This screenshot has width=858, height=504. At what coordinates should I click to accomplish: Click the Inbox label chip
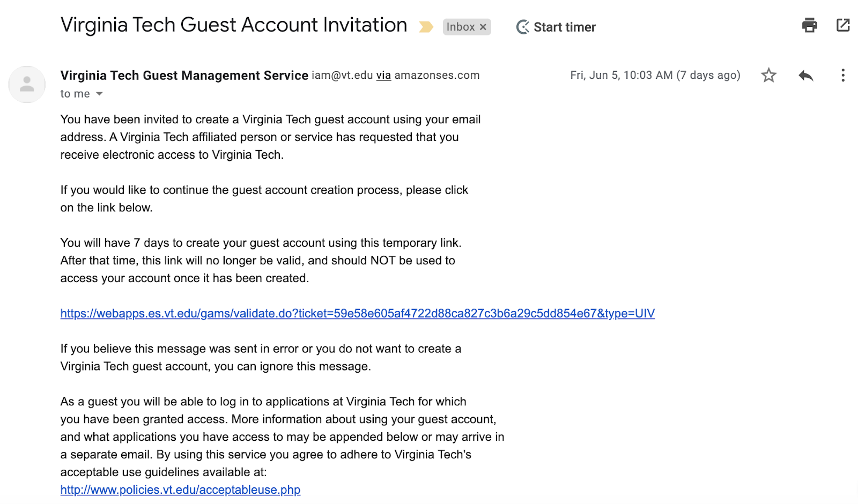pyautogui.click(x=461, y=27)
